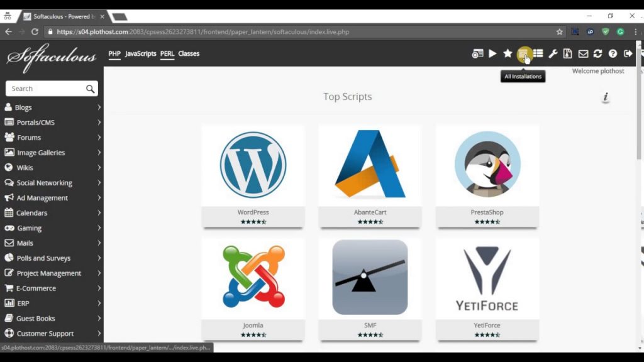Click the browser address bar URL
The height and width of the screenshot is (362, 644).
(x=203, y=31)
